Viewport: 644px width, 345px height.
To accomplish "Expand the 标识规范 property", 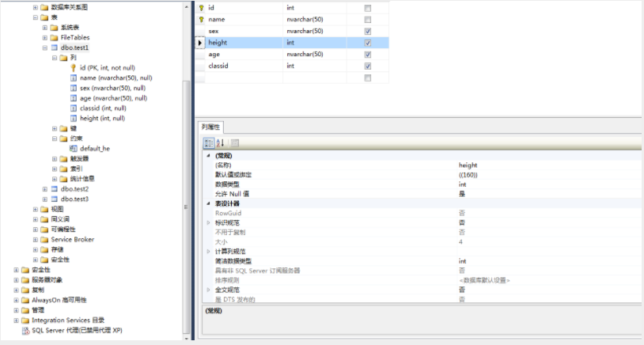I will pyautogui.click(x=208, y=222).
